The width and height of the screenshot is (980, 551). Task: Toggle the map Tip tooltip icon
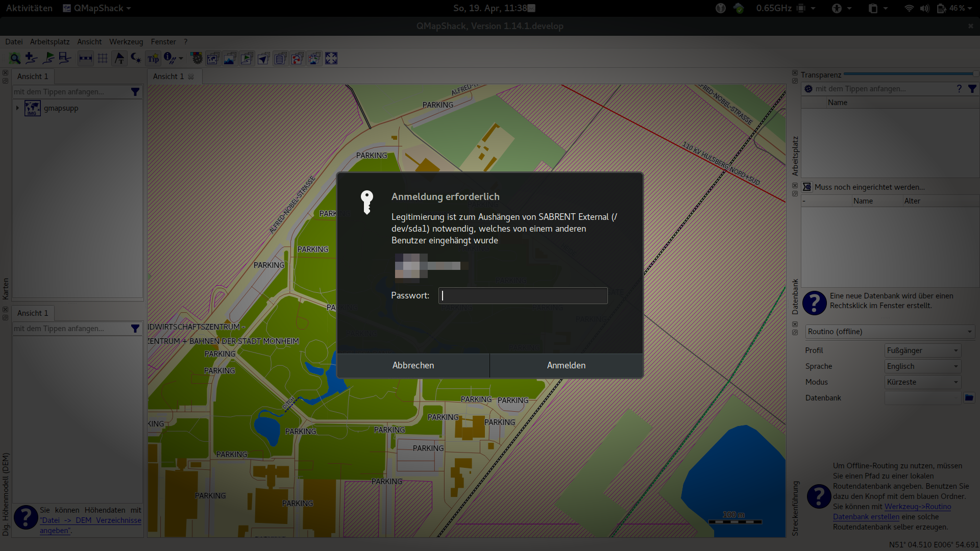point(153,59)
